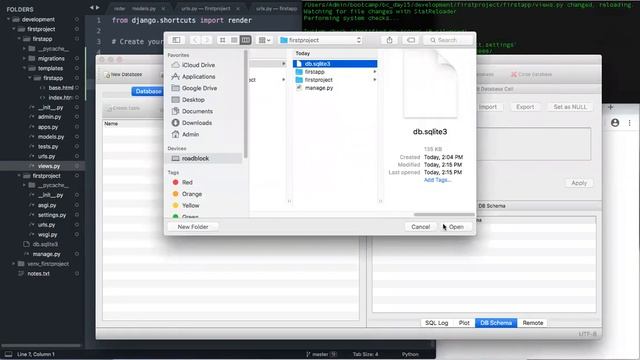640x360 pixels.
Task: Go forward in the file dialog
Action: coord(207,40)
